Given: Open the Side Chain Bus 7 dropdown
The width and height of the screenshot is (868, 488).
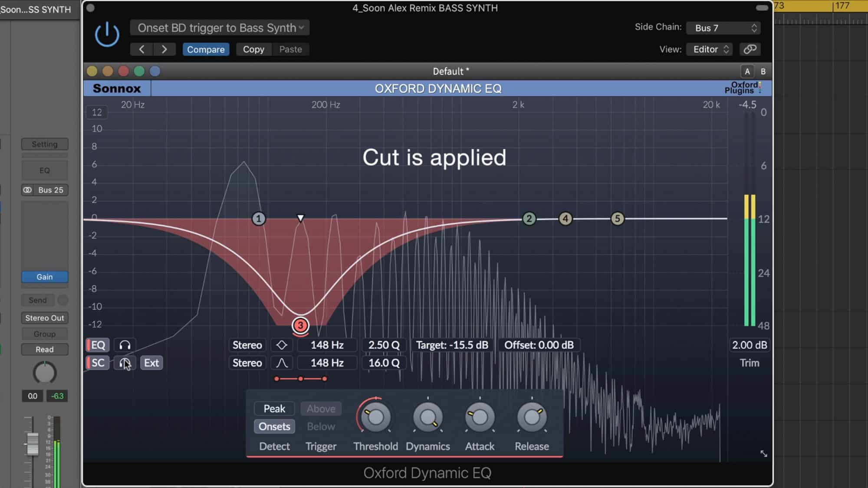Looking at the screenshot, I should coord(723,28).
